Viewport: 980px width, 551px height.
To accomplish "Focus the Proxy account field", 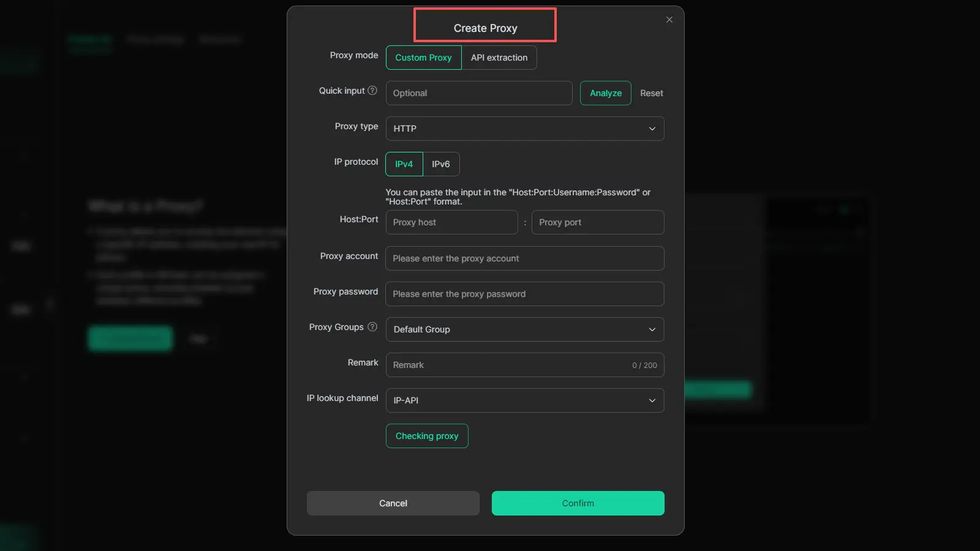I will click(x=525, y=258).
